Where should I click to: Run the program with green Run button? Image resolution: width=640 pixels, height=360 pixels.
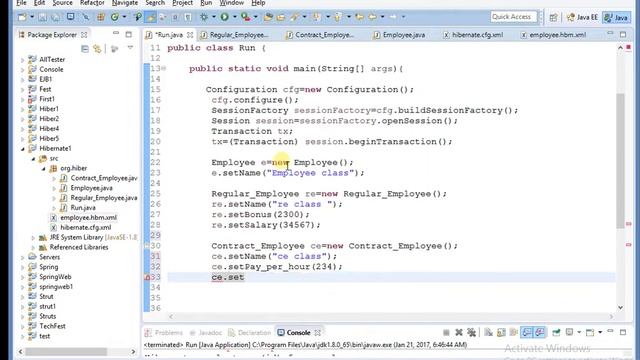[224, 17]
